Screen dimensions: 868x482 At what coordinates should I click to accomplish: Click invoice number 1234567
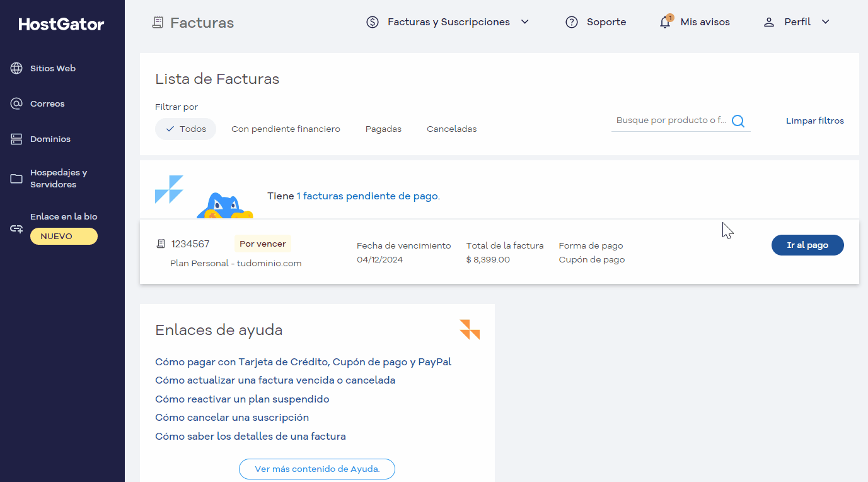(190, 244)
